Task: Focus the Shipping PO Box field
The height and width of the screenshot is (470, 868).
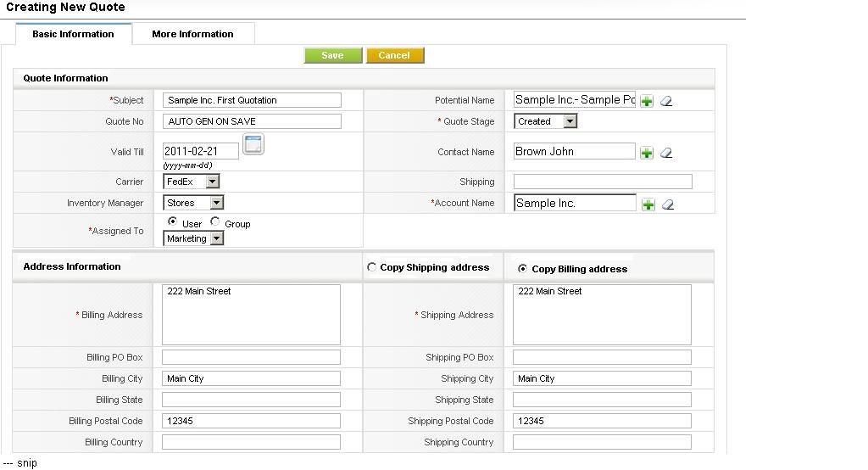Action: (x=603, y=357)
